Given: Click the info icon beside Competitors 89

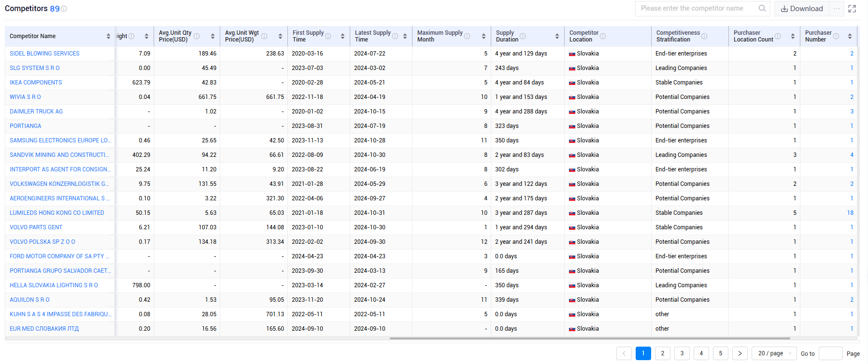Looking at the screenshot, I should [64, 9].
